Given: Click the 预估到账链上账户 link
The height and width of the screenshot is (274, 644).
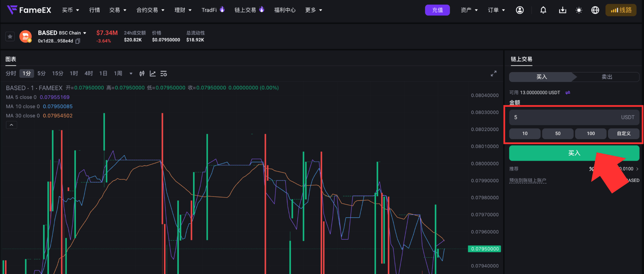Looking at the screenshot, I should pyautogui.click(x=528, y=180).
